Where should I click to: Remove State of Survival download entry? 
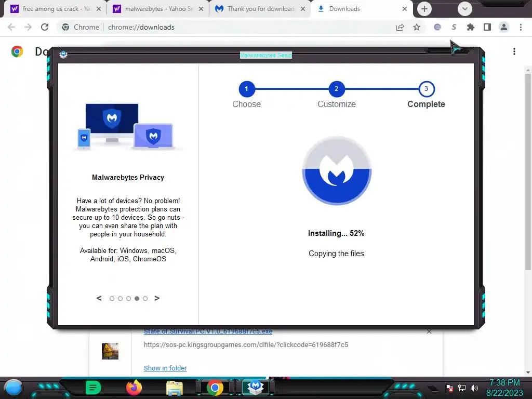429,332
